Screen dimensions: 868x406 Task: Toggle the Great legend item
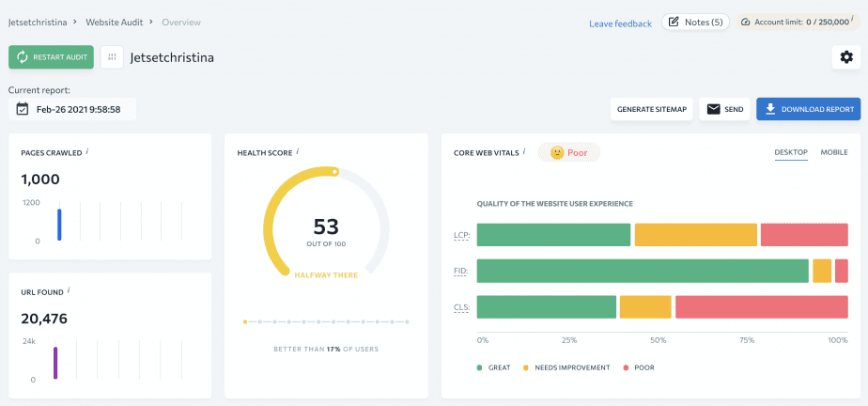pyautogui.click(x=494, y=367)
